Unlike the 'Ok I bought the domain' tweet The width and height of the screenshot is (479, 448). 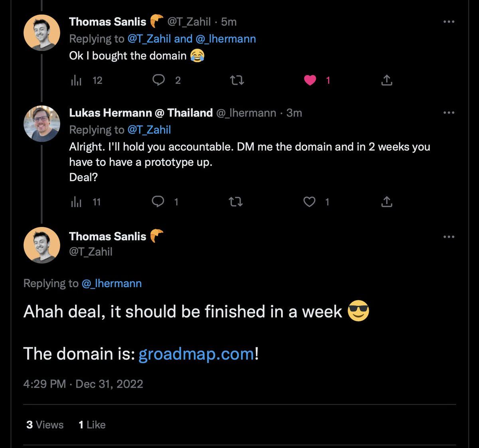pyautogui.click(x=310, y=80)
